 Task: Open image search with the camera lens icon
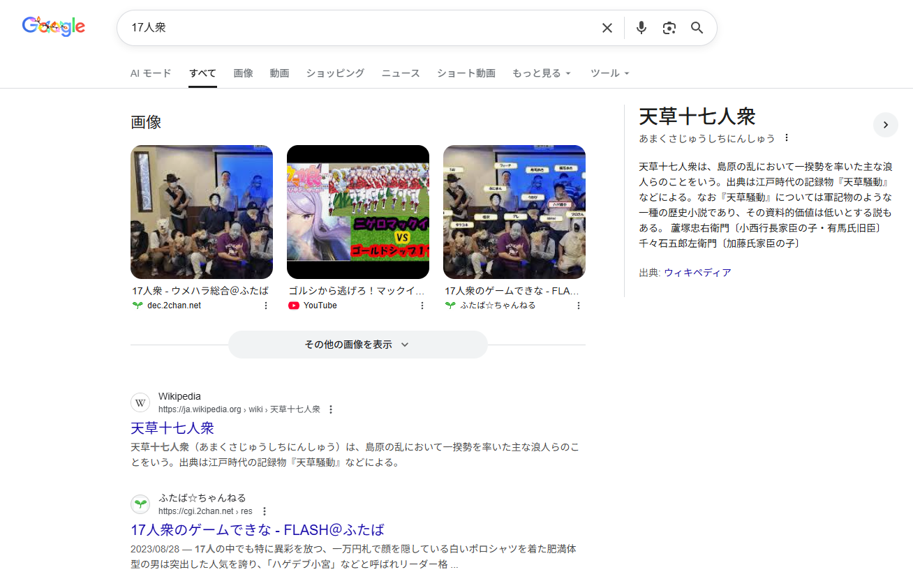click(x=669, y=28)
